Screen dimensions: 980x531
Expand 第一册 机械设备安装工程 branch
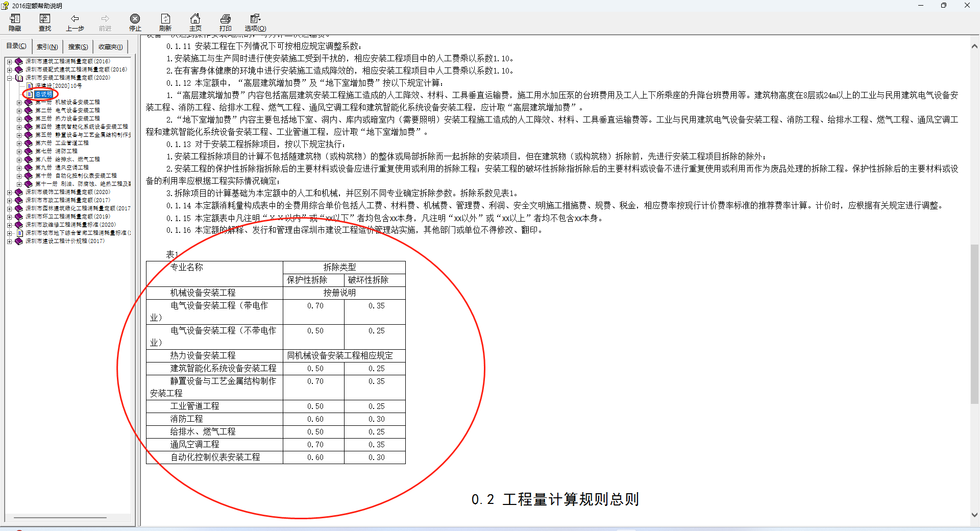19,102
